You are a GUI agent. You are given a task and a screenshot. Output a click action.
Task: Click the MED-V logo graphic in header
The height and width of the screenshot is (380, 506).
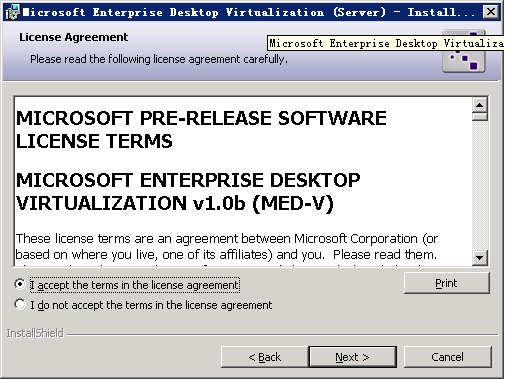463,51
